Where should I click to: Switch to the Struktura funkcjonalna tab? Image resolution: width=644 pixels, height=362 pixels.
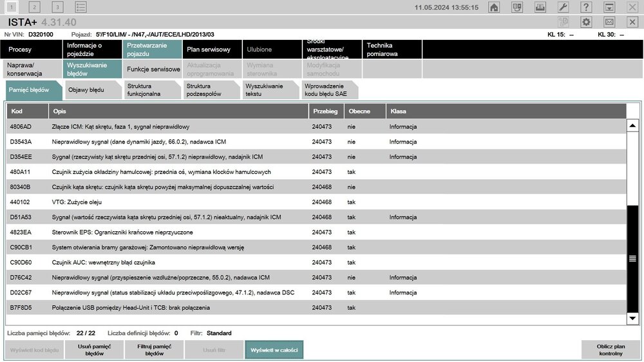153,90
